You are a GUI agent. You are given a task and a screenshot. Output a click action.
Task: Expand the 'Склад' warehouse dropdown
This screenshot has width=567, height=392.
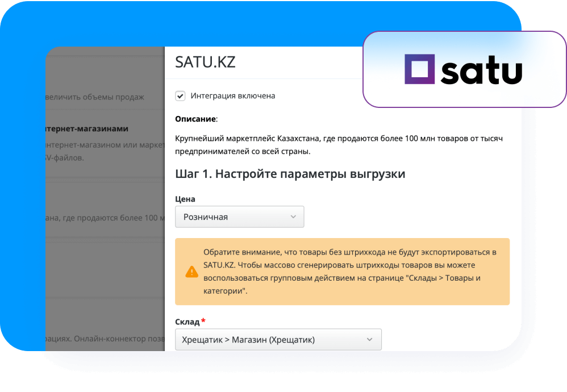pos(278,339)
